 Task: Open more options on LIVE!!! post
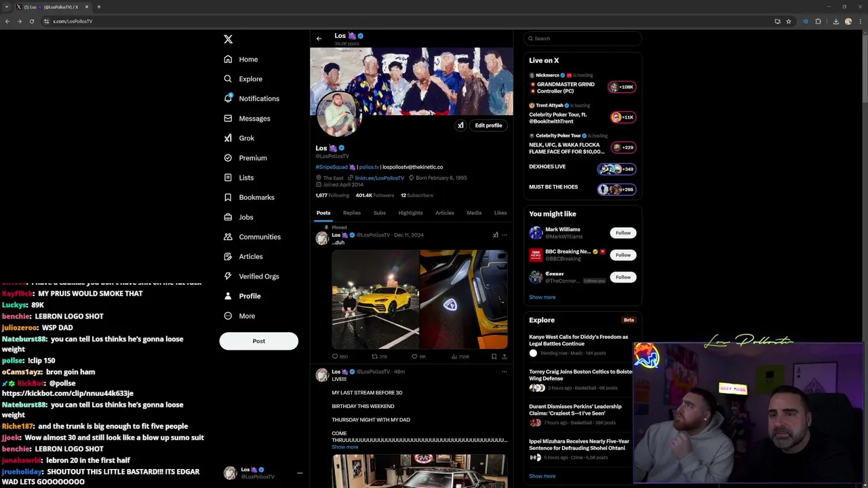pyautogui.click(x=504, y=371)
